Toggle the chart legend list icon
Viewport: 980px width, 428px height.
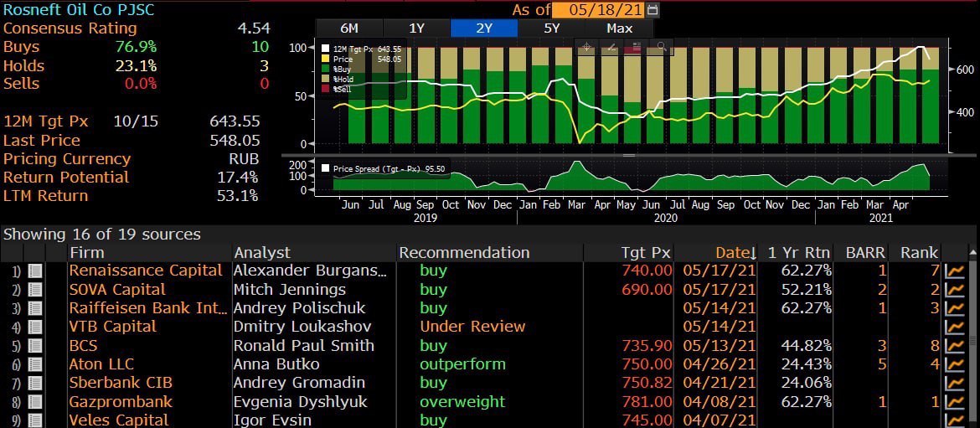pos(637,47)
